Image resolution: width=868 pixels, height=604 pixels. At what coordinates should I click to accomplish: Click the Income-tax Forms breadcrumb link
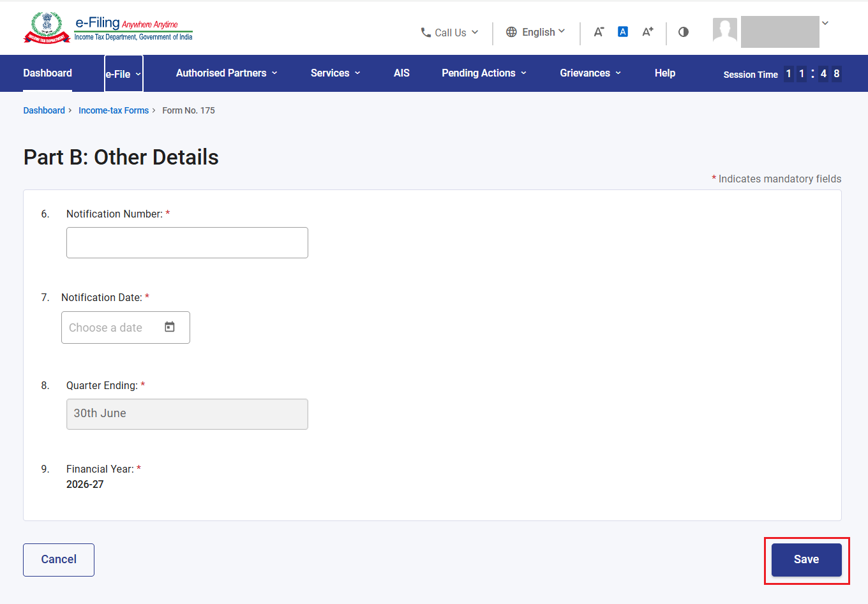[x=114, y=110]
